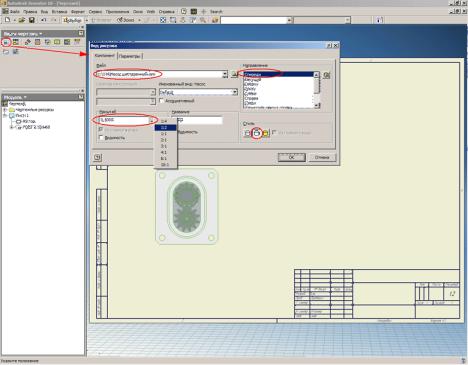This screenshot has height=365, width=468.
Task: Toggle the disabled scale-from-base checkbox
Action: 101,129
